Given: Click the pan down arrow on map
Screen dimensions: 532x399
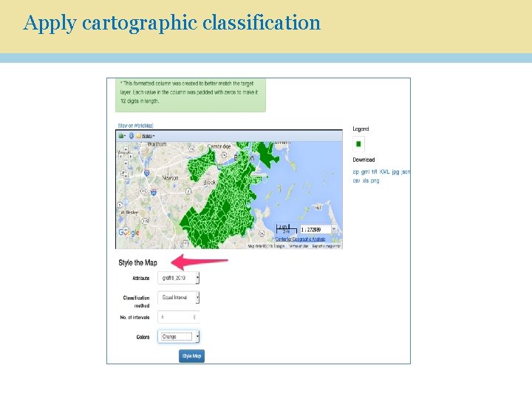Looking at the screenshot, I should [126, 163].
